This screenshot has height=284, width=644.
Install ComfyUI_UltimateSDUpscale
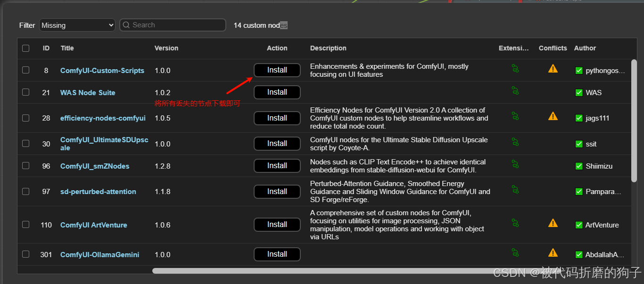[x=277, y=144]
